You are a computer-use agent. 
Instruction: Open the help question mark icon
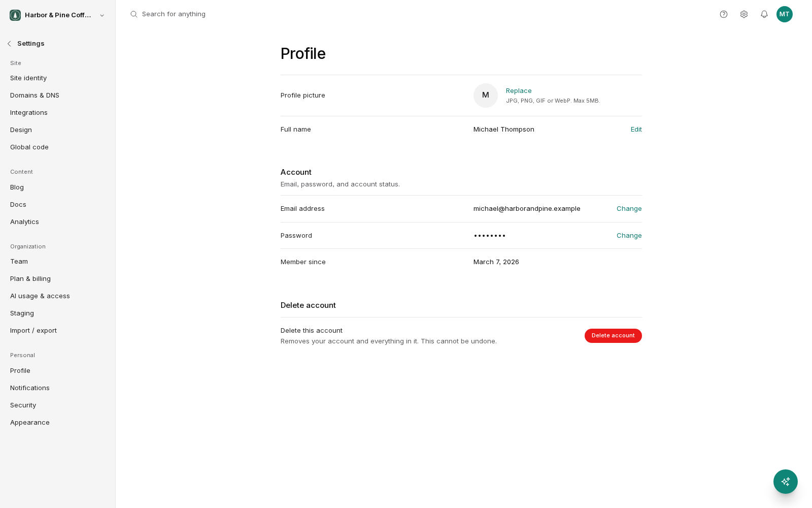click(724, 14)
